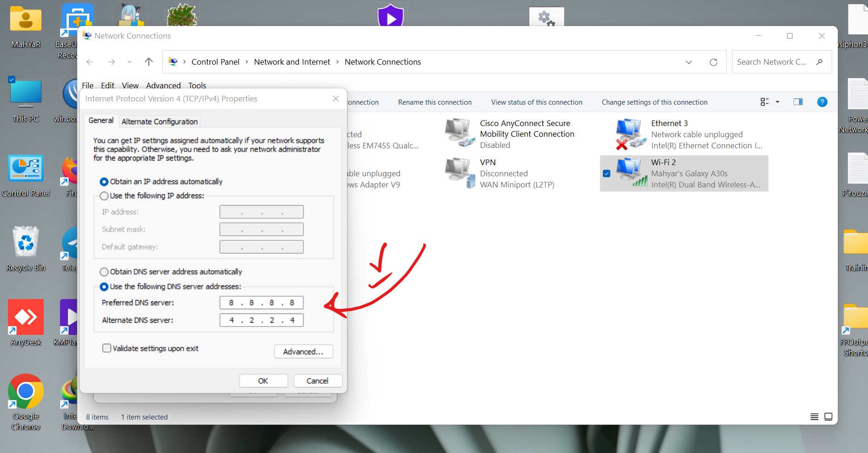Close the IPv4 Properties dialog
Screen dimensions: 868x453
[336, 99]
